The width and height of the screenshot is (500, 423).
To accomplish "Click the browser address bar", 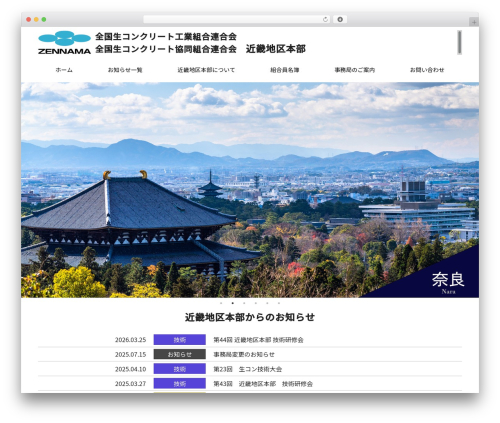I will pos(236,20).
